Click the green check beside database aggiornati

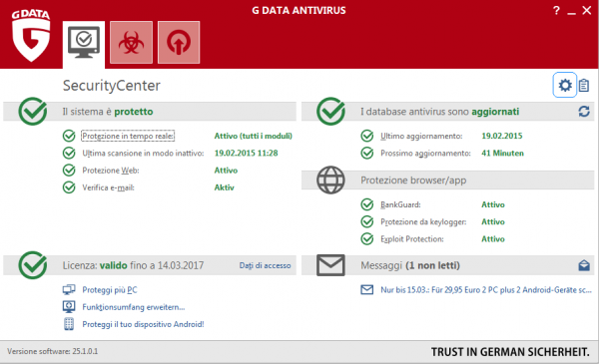pos(330,112)
